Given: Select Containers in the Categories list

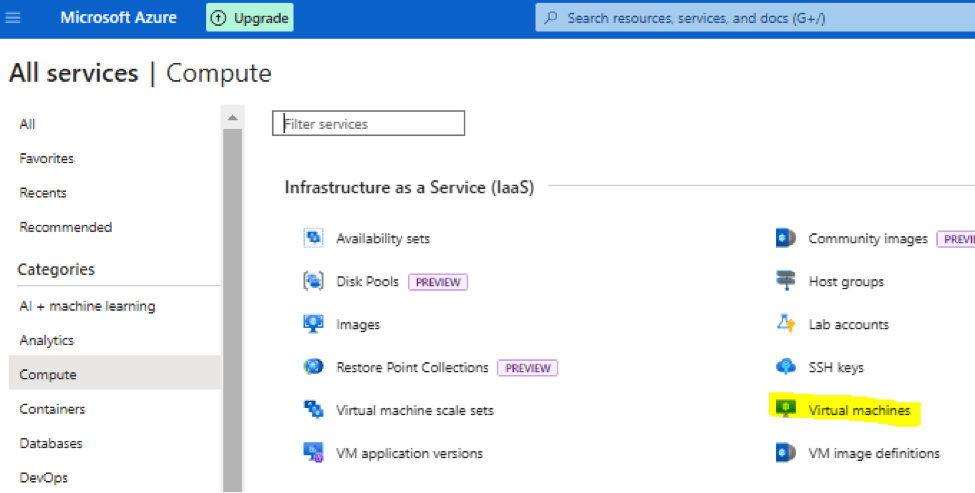Looking at the screenshot, I should (x=52, y=409).
